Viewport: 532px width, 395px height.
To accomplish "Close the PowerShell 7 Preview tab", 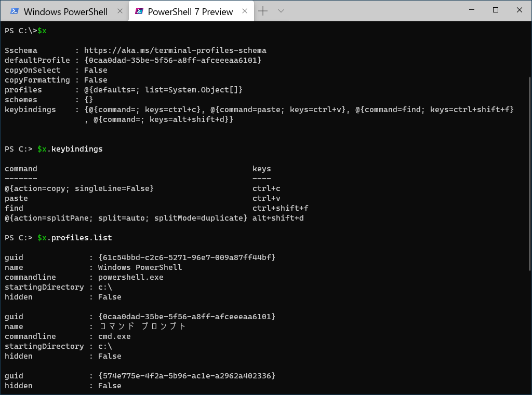I will click(244, 11).
